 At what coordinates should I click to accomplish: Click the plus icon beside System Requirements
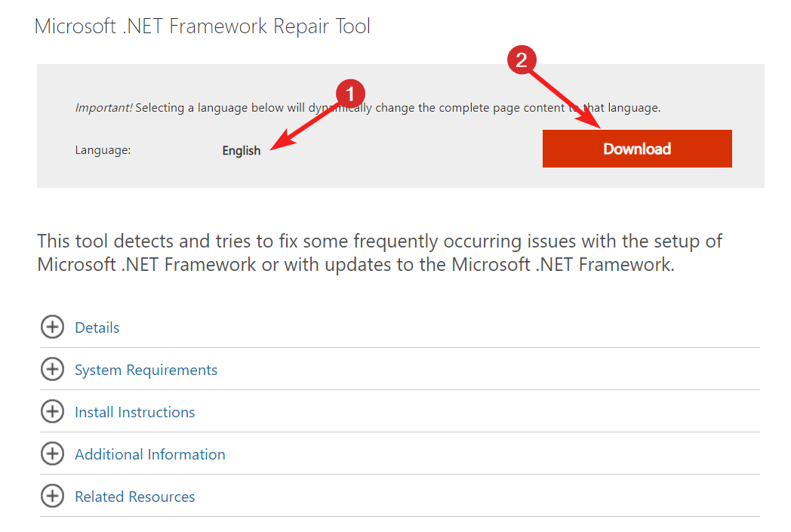[51, 370]
